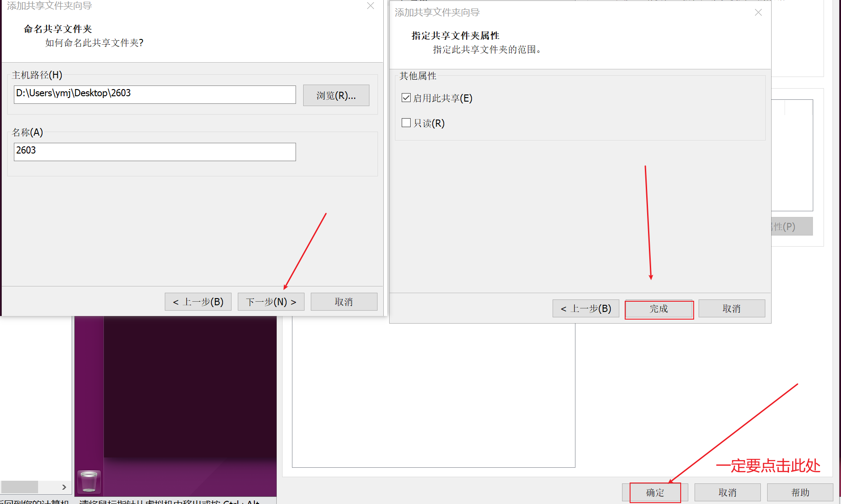Click 取消 in the folder properties dialog

coord(732,308)
